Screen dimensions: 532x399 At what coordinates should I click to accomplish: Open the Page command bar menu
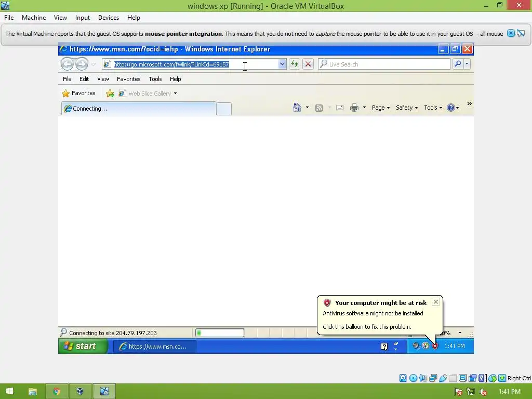pos(380,108)
